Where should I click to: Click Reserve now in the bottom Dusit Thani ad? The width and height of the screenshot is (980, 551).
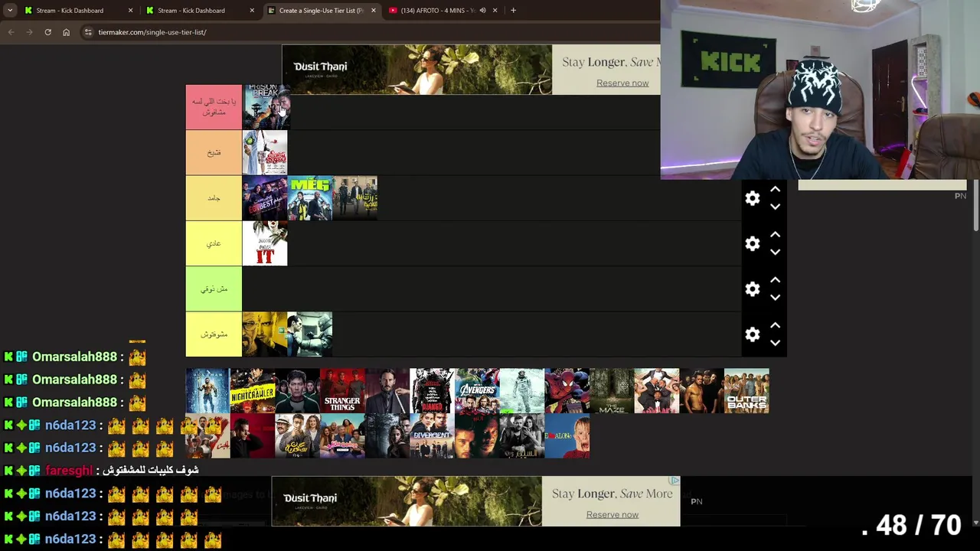tap(612, 514)
